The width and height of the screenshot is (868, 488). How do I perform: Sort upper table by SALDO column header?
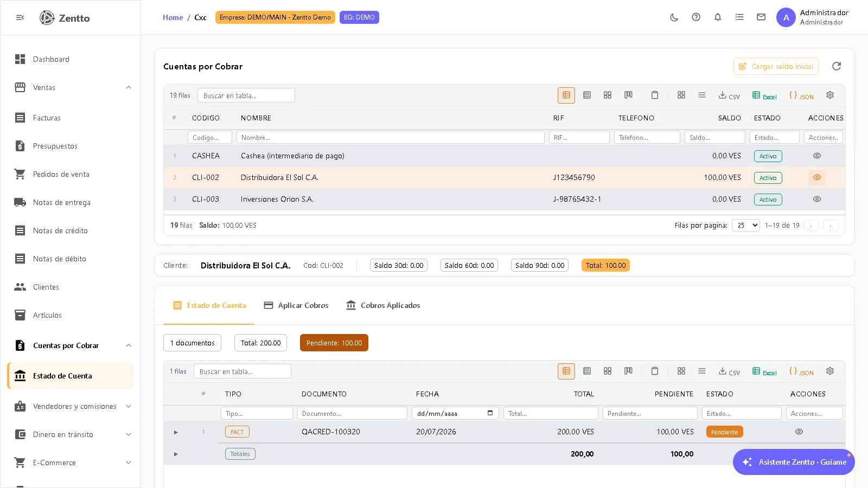coord(729,118)
